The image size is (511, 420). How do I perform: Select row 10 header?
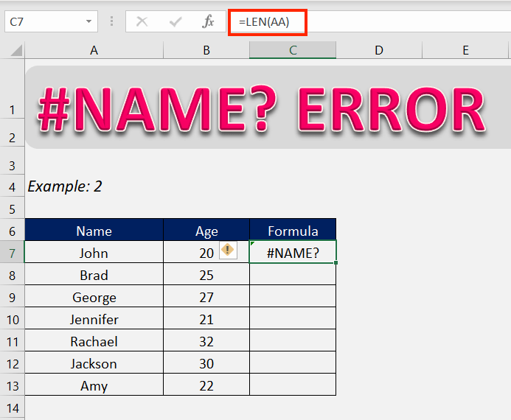(12, 318)
